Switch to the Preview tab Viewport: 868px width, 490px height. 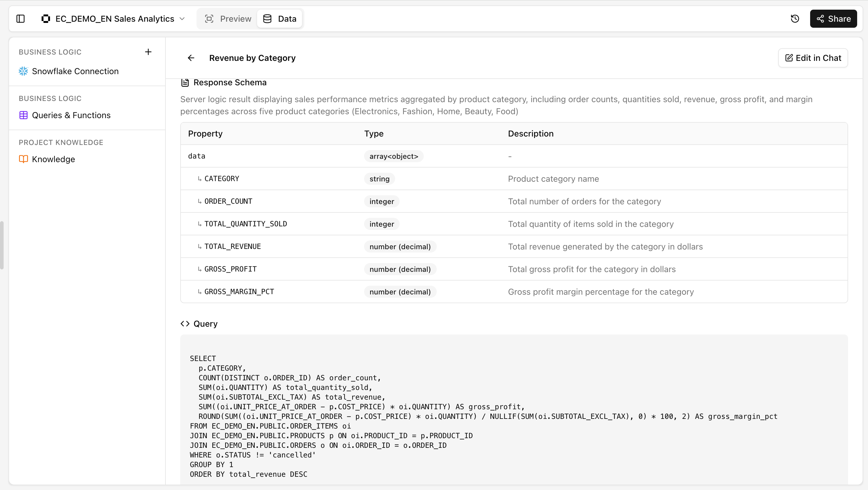click(x=228, y=19)
